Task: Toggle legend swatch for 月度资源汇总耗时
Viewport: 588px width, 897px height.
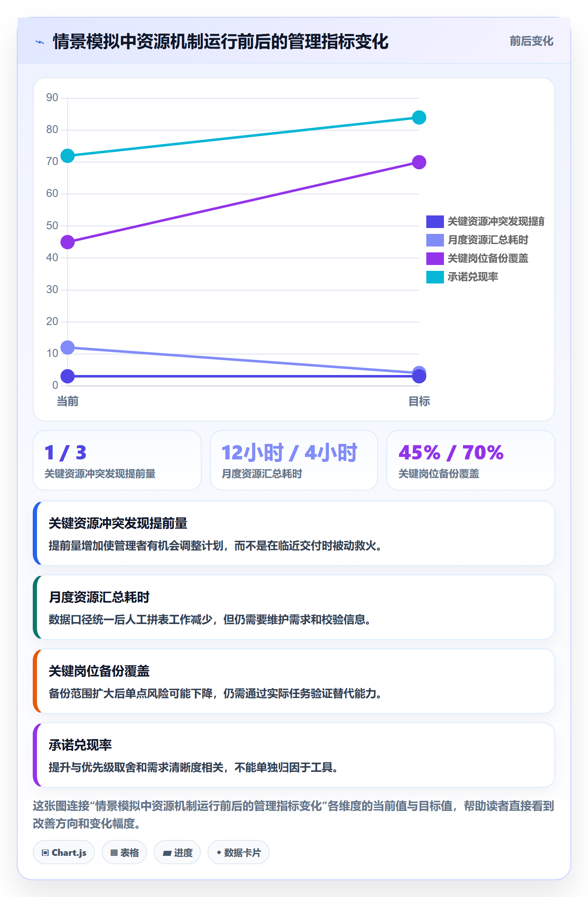Action: 435,240
